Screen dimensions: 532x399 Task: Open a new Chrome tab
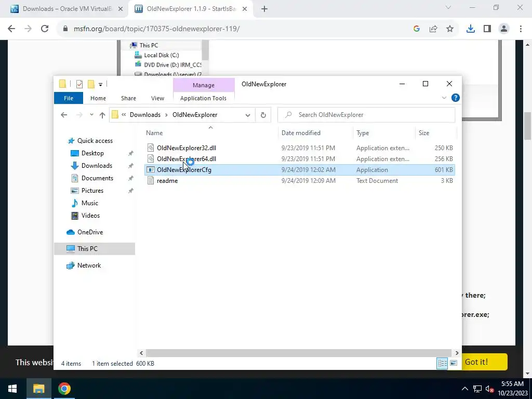tap(264, 9)
